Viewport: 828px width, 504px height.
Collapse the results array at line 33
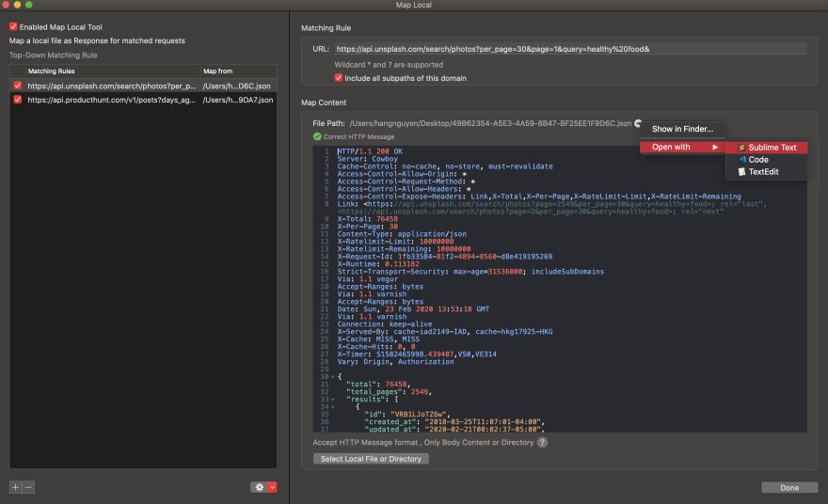333,400
